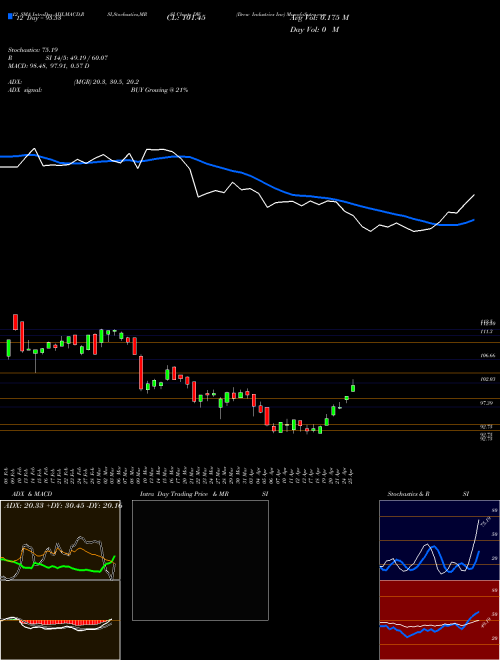This screenshot has height=660, width=500.
Task: Click the blue 12-day SMA legend square
Action: [x=10, y=16]
